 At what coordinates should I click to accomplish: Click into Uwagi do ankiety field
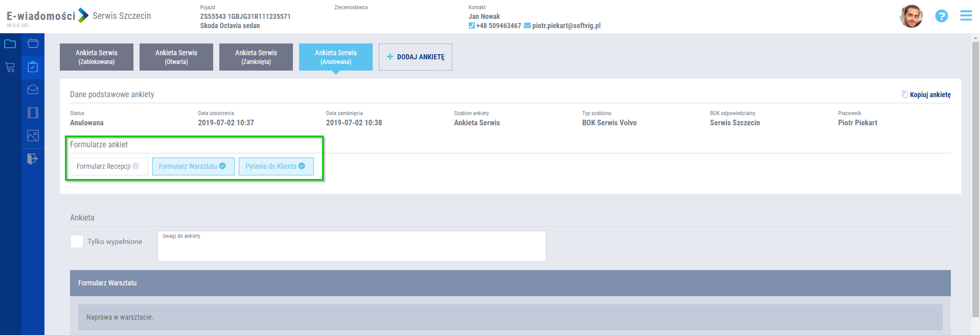click(352, 250)
